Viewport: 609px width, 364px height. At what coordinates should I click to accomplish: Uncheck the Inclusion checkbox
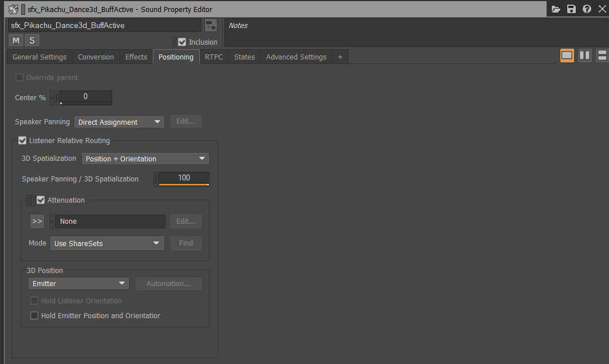pos(182,42)
